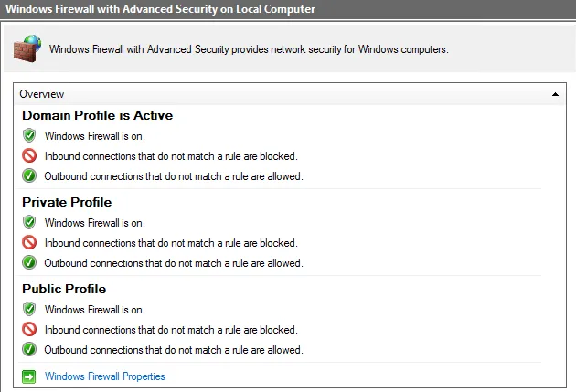Click Private Profile green shield firewall-on icon
Image resolution: width=576 pixels, height=392 pixels.
pos(29,222)
